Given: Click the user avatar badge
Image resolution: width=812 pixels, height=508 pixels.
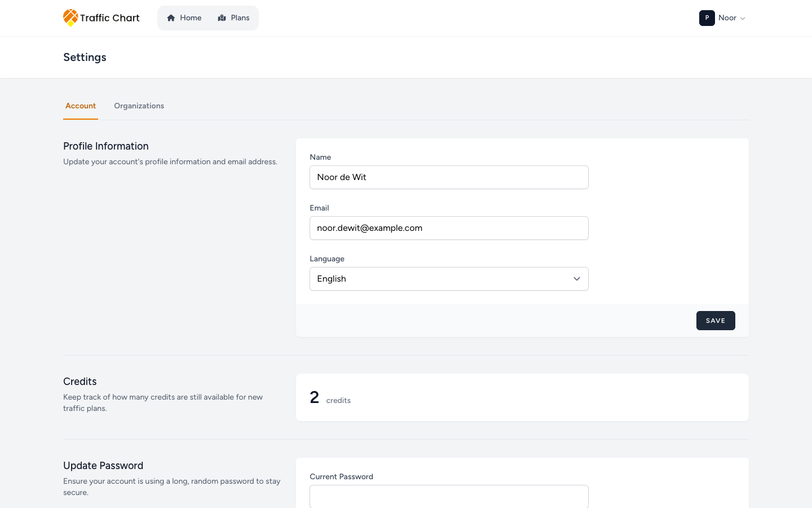Looking at the screenshot, I should point(707,18).
